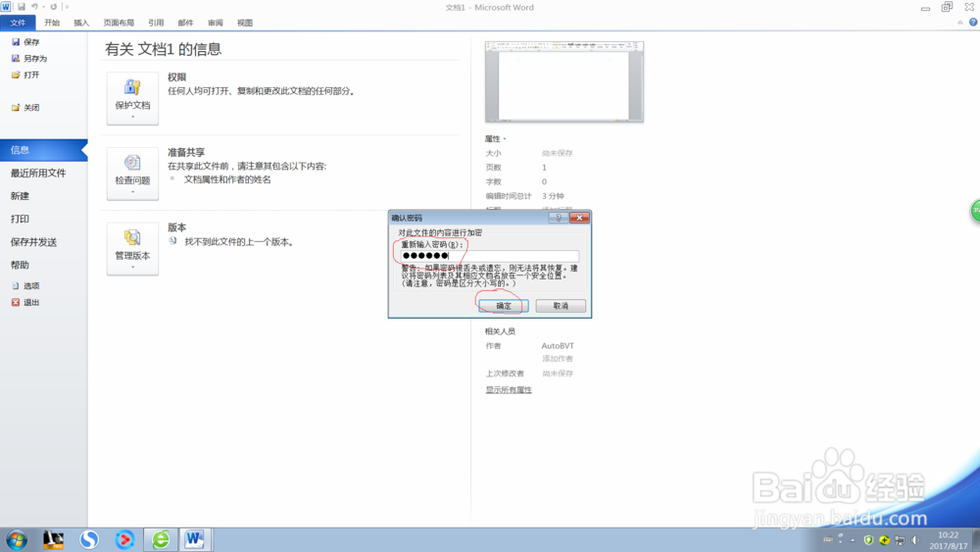Click the 重新输入密码 password field

tap(490, 256)
